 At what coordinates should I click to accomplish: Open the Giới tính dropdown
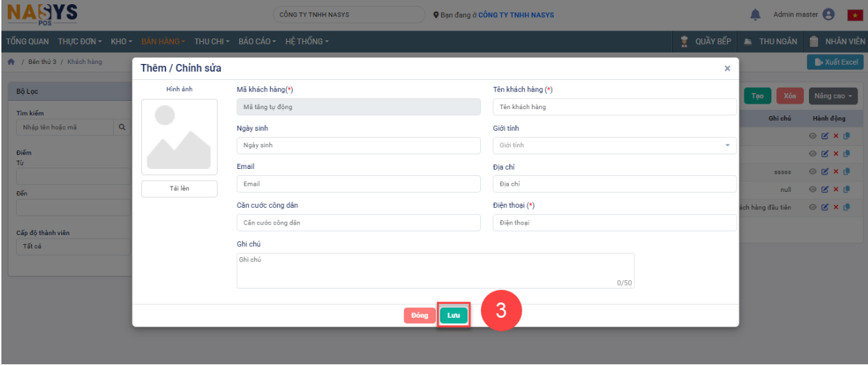pyautogui.click(x=614, y=145)
